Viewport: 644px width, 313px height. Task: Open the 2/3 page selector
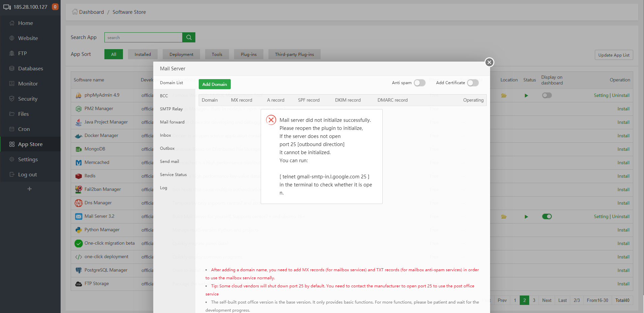tap(577, 300)
